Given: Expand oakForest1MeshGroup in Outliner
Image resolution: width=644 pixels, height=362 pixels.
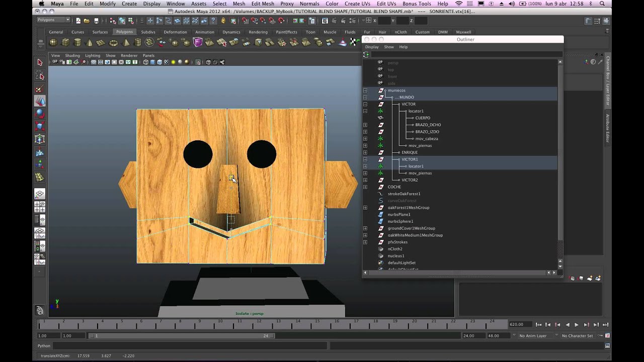Looking at the screenshot, I should (x=365, y=208).
